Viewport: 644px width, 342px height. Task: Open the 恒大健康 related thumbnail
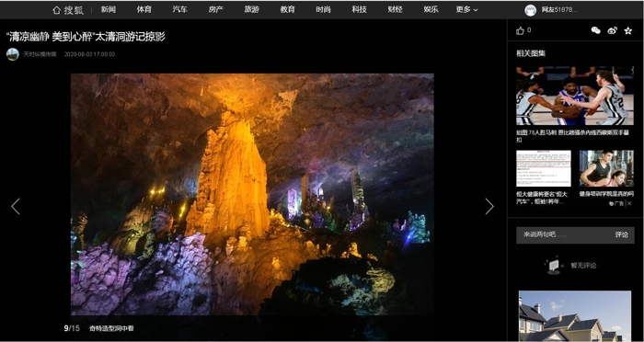click(544, 168)
